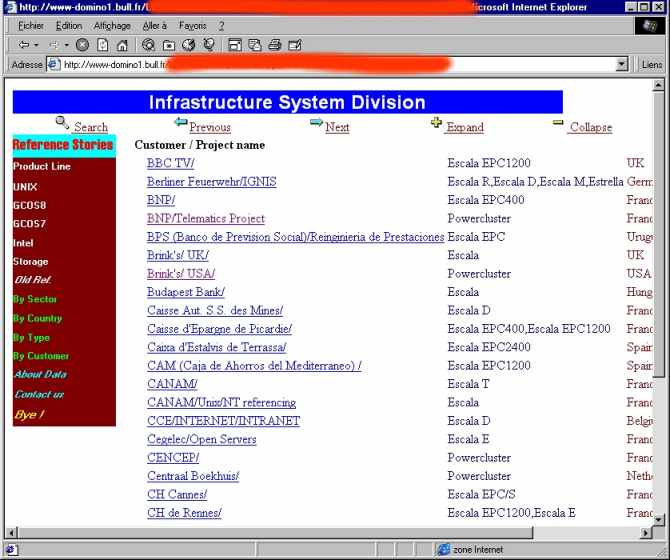Click the Search link
The height and width of the screenshot is (560, 670).
click(91, 127)
